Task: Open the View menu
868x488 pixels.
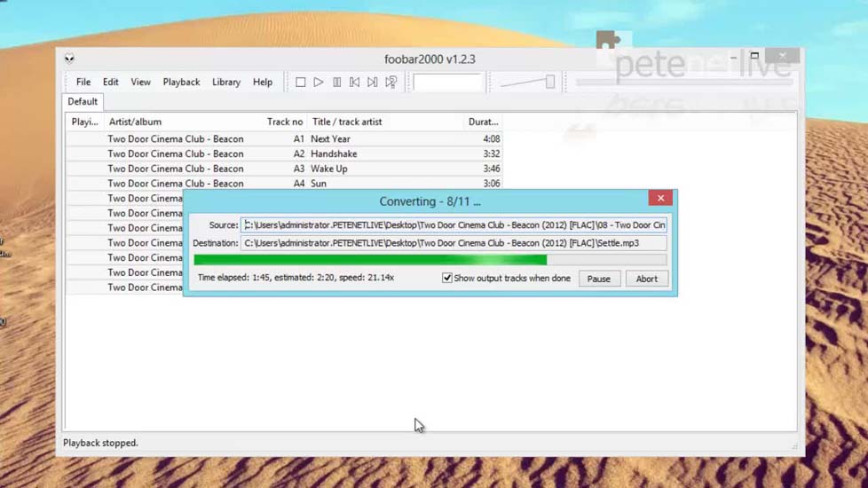Action: [140, 82]
